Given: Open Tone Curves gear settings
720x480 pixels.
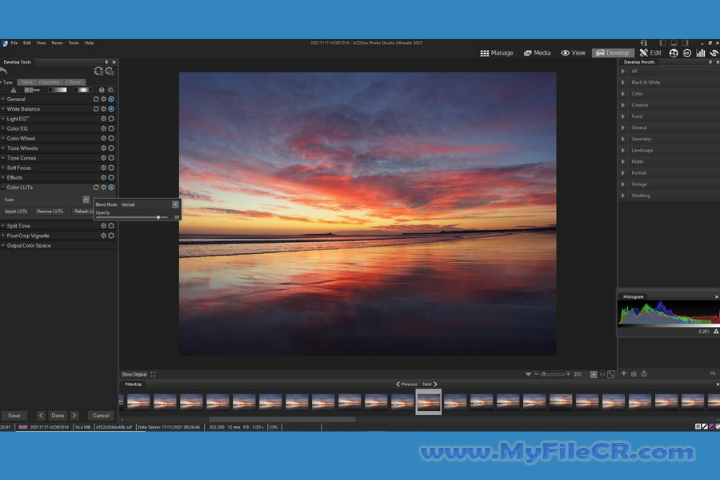Looking at the screenshot, I should coord(104,158).
